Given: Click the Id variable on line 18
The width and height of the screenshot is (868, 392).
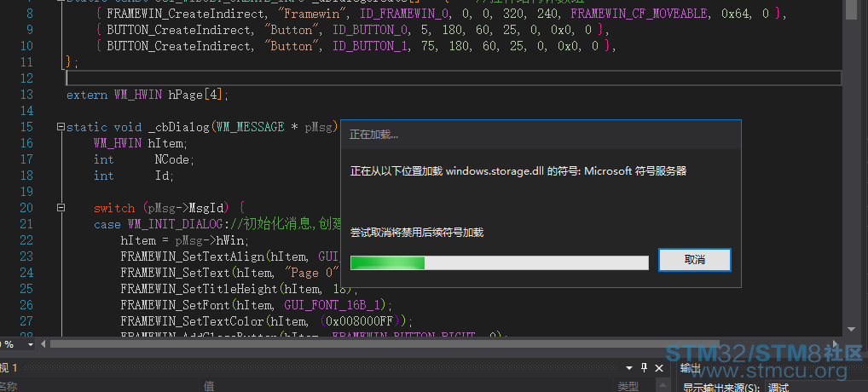Looking at the screenshot, I should [x=163, y=176].
